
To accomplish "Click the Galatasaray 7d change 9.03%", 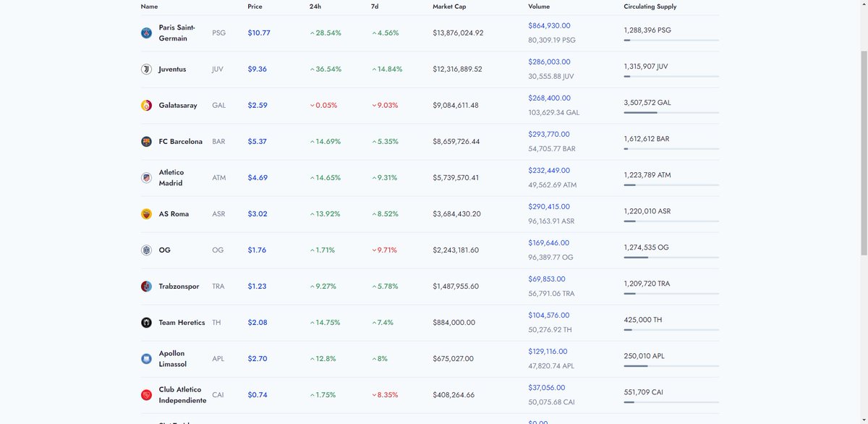I will point(385,106).
